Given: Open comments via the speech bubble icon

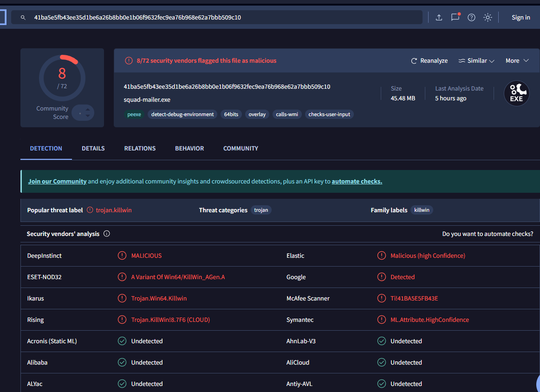Looking at the screenshot, I should 455,17.
